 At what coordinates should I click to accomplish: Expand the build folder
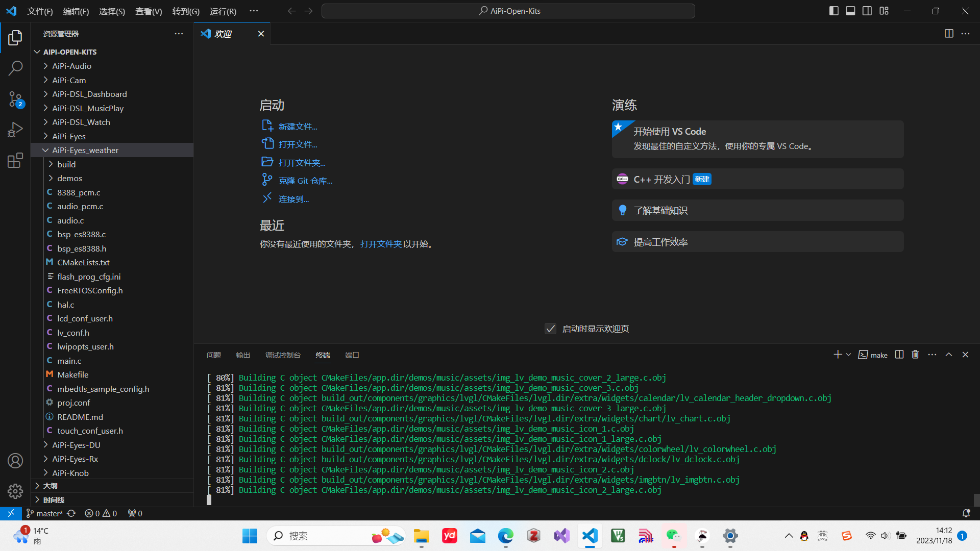[112, 164]
